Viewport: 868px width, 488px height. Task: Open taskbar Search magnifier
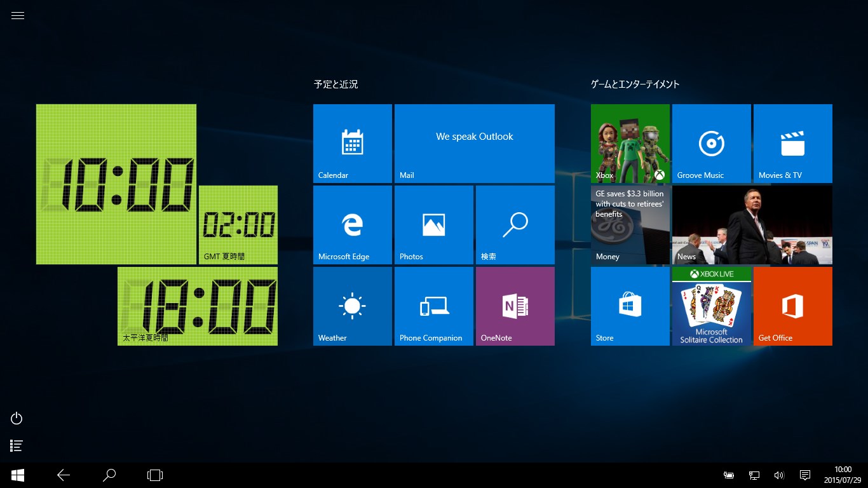(x=109, y=475)
